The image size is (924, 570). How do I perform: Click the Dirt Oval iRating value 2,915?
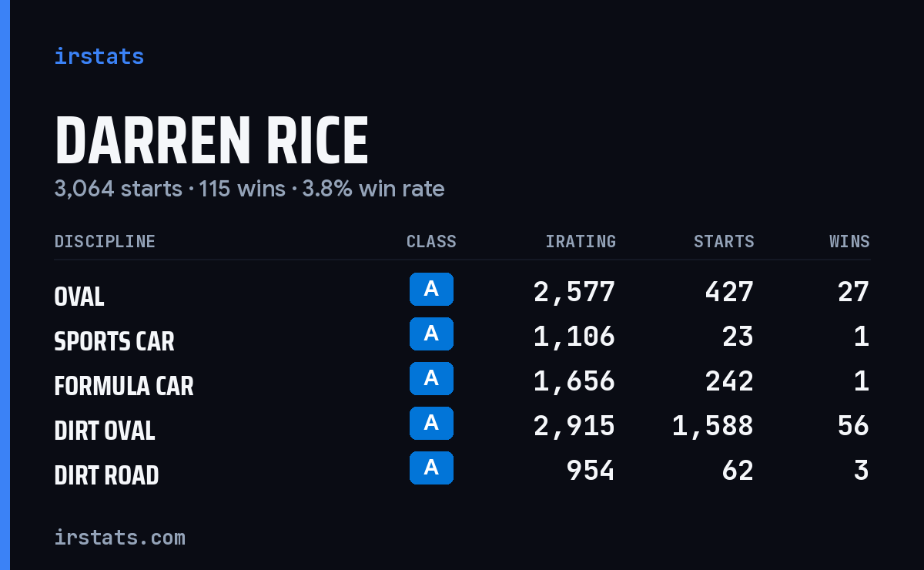[574, 426]
